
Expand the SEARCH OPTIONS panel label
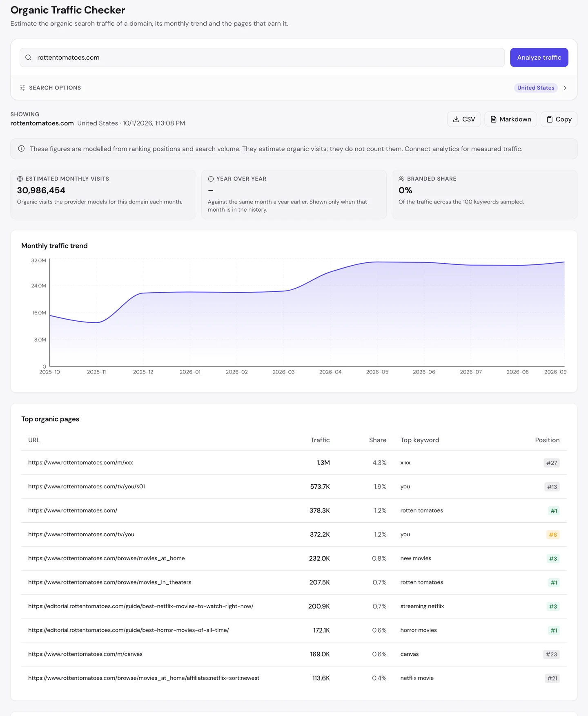[x=55, y=88]
